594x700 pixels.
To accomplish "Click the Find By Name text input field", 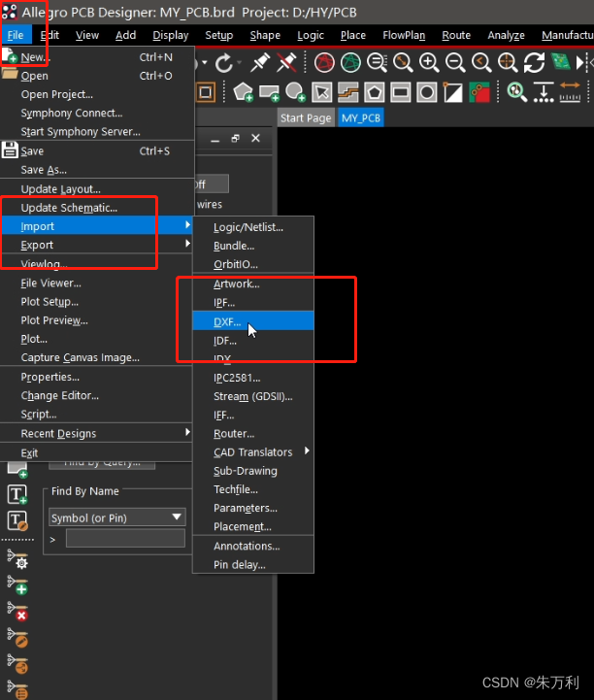I will pos(125,538).
